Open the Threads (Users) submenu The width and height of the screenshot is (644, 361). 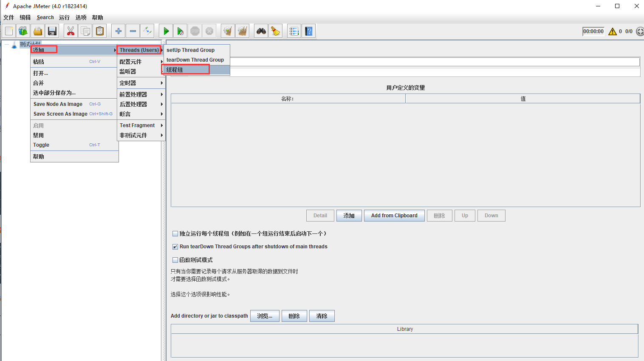[139, 50]
